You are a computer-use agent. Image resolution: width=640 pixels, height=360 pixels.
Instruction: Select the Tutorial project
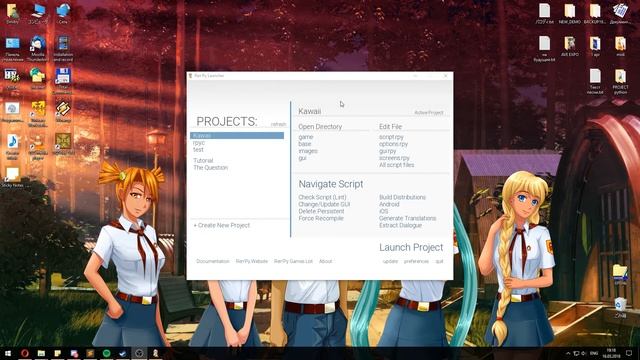coord(203,160)
